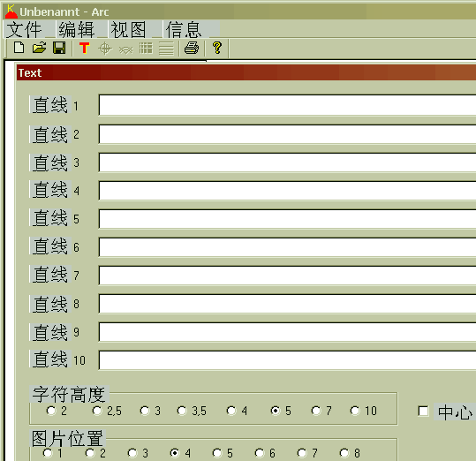Click the app icon in title bar
Viewport: 476px width, 461px height.
(11, 11)
